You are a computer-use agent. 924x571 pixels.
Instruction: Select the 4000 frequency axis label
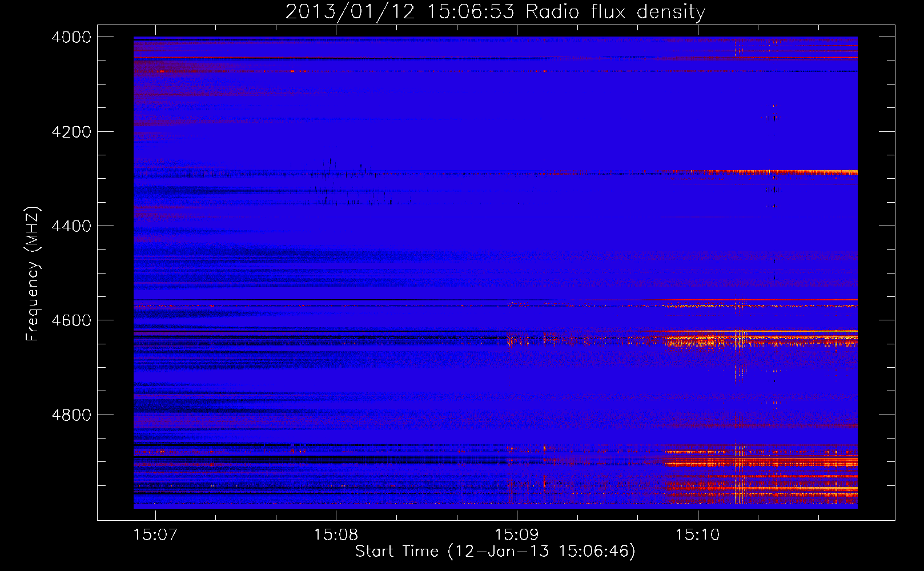(x=71, y=37)
